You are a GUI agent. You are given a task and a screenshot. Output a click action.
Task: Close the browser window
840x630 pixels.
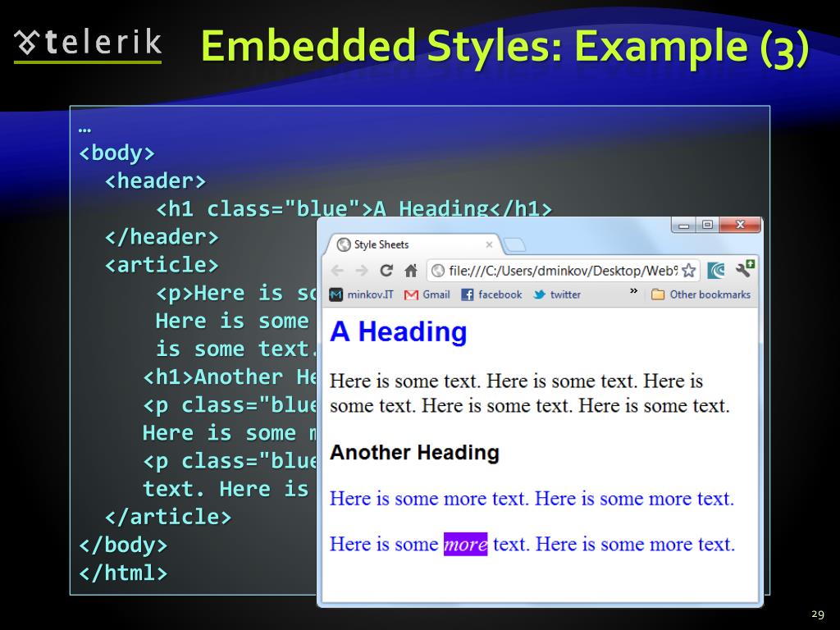740,225
